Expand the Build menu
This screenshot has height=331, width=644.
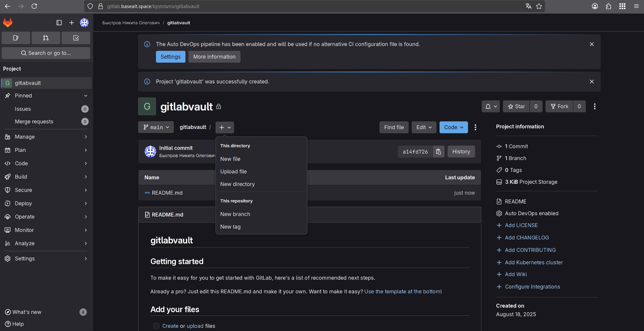point(46,176)
